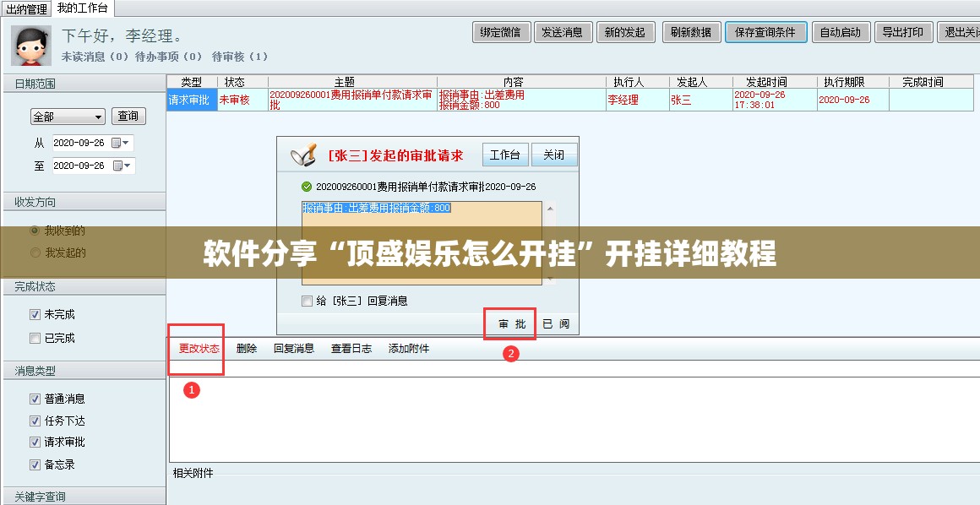
Task: Switch to the 出纳管理 tab
Action: (x=27, y=8)
